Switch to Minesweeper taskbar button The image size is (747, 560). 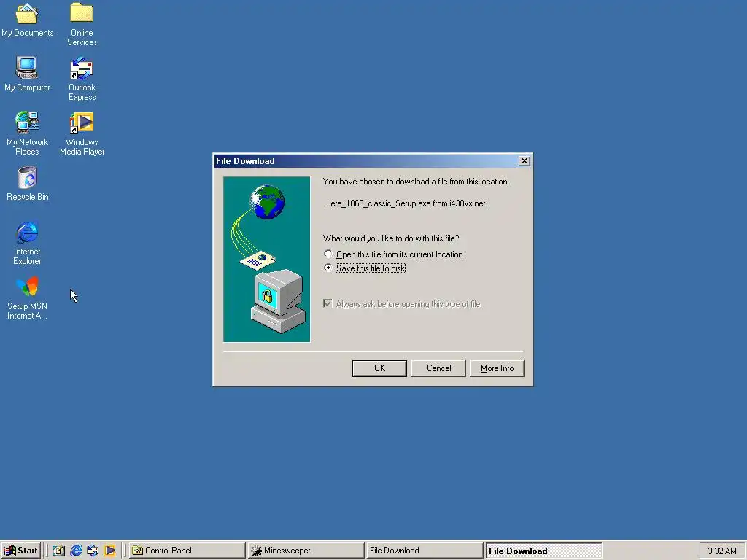point(306,551)
